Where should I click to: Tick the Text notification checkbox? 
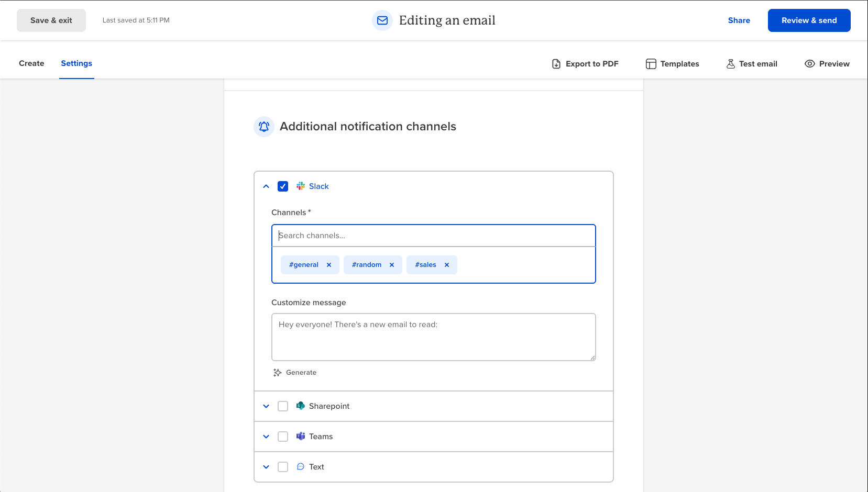283,467
